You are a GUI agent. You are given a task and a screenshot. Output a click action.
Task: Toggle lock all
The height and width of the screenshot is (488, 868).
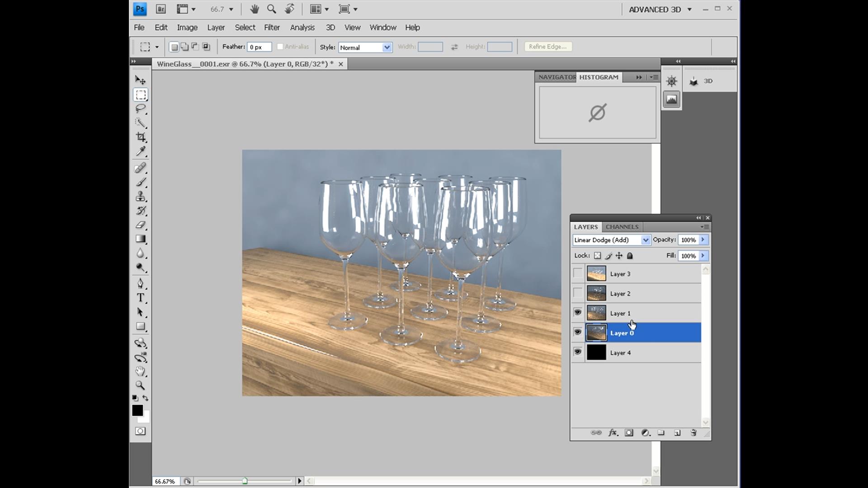630,256
